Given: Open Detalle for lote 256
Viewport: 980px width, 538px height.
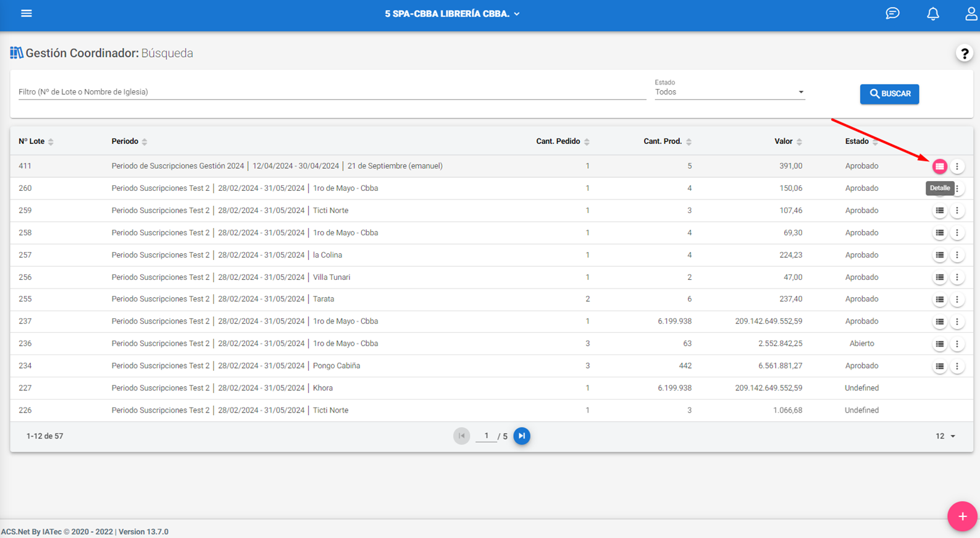Looking at the screenshot, I should (939, 277).
